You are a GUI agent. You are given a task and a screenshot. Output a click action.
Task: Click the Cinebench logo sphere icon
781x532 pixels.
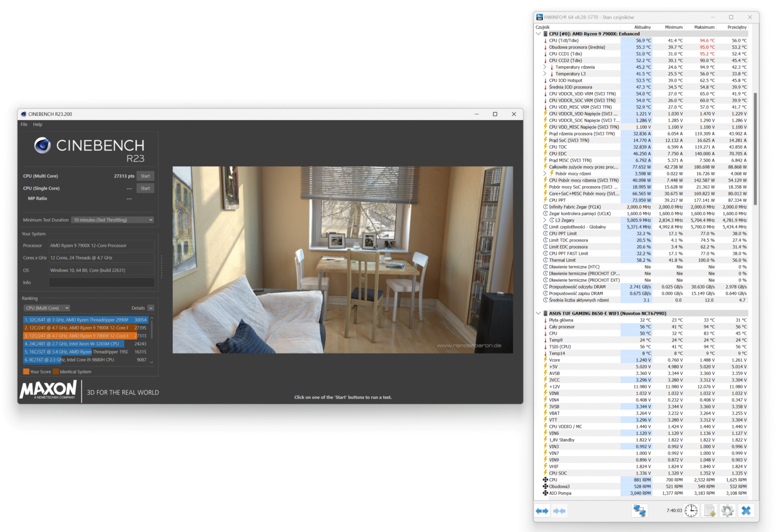42,145
